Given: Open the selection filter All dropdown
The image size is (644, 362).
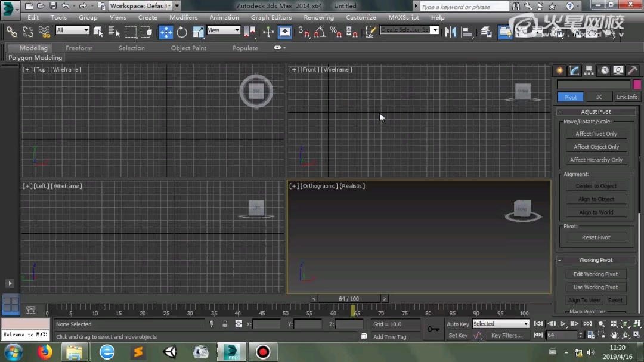Looking at the screenshot, I should coord(72,30).
